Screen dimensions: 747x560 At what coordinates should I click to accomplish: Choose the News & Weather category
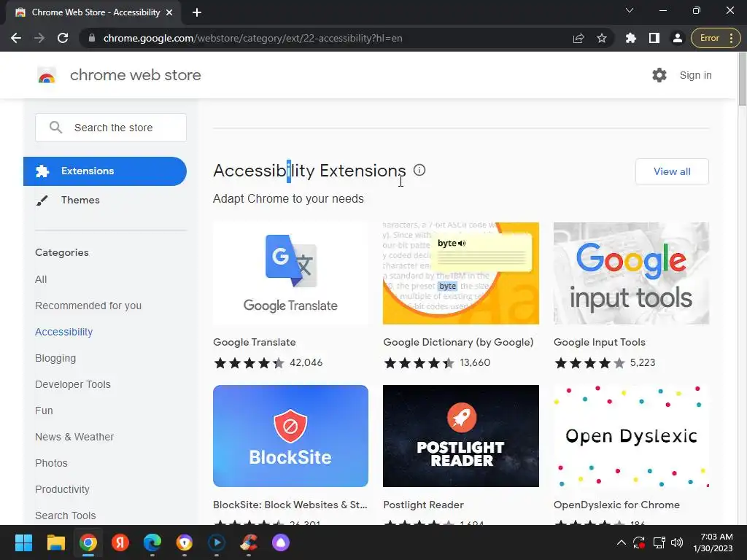(x=74, y=437)
